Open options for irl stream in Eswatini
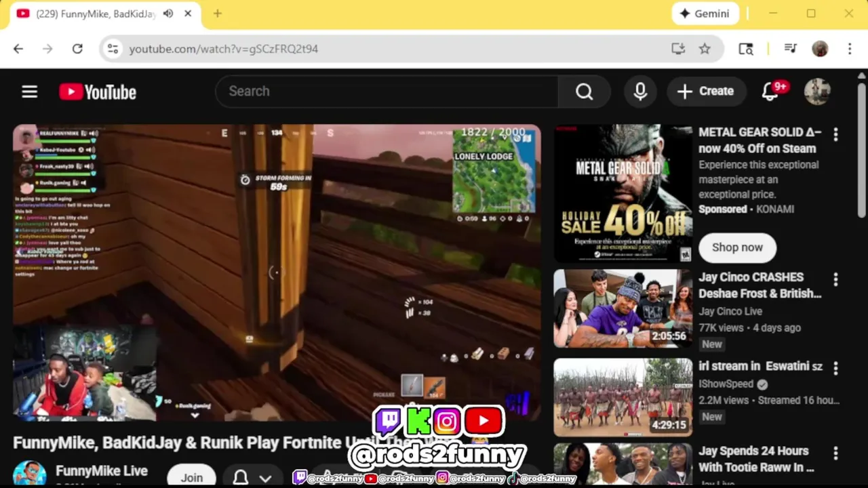The height and width of the screenshot is (488, 868). click(835, 368)
